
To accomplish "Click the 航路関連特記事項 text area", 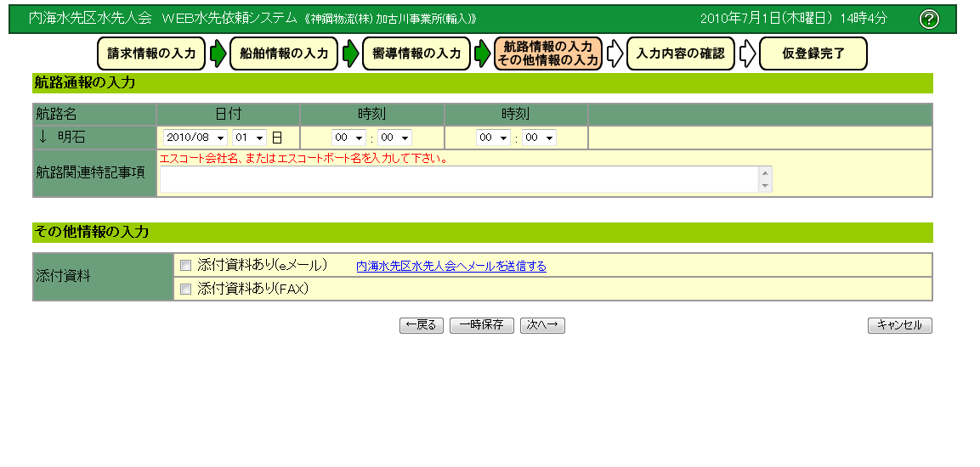I will [x=459, y=179].
